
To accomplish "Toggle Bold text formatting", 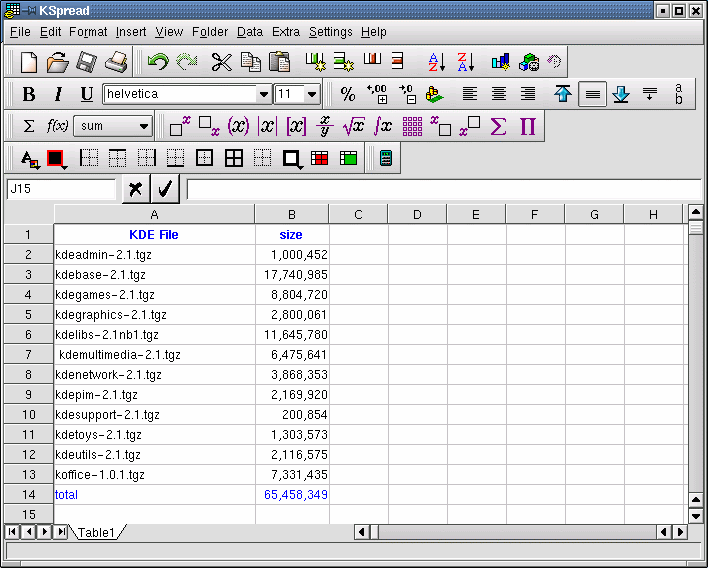I will point(29,94).
